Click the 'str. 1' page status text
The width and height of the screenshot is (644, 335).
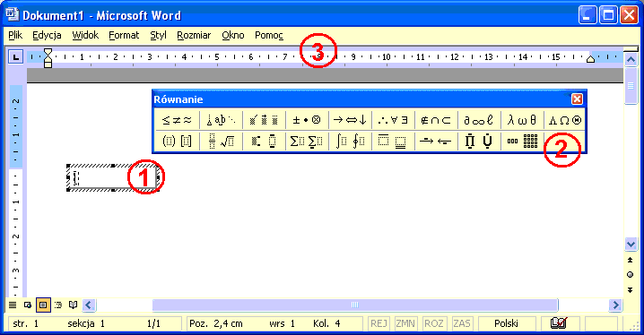(x=25, y=323)
